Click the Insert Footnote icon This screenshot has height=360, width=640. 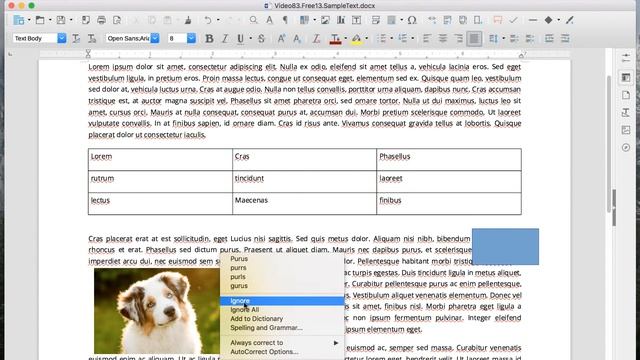tap(447, 20)
